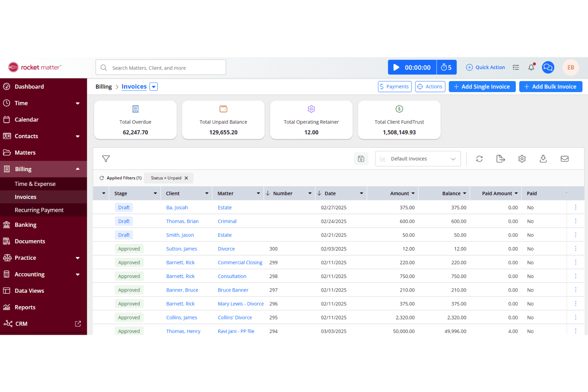Open the filter funnel icon
The image size is (588, 392).
tap(106, 159)
